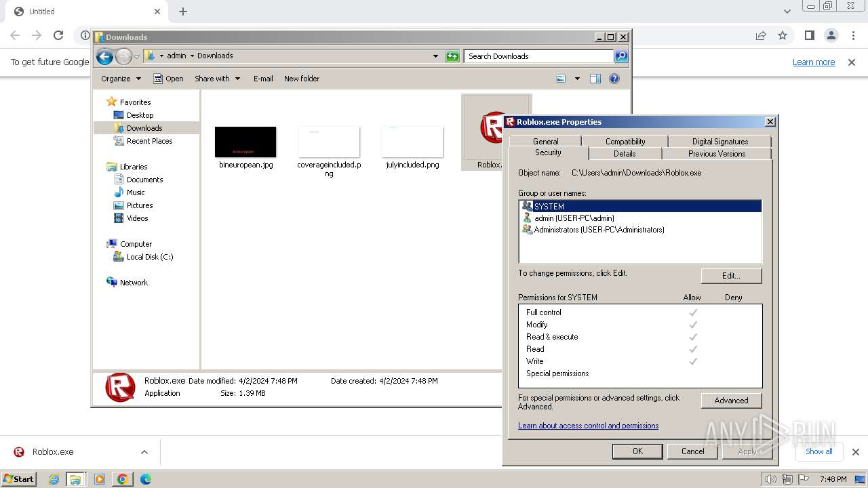Click the Windows Start button
The image size is (868, 488).
click(x=19, y=479)
